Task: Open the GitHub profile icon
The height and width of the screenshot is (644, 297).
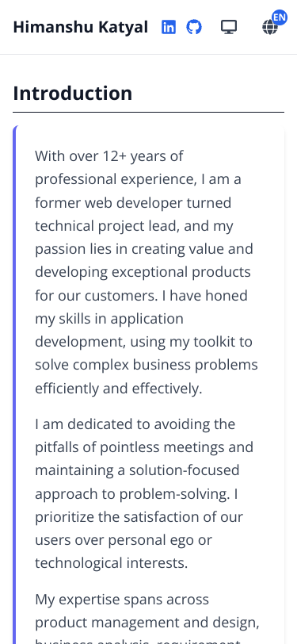Action: click(194, 27)
